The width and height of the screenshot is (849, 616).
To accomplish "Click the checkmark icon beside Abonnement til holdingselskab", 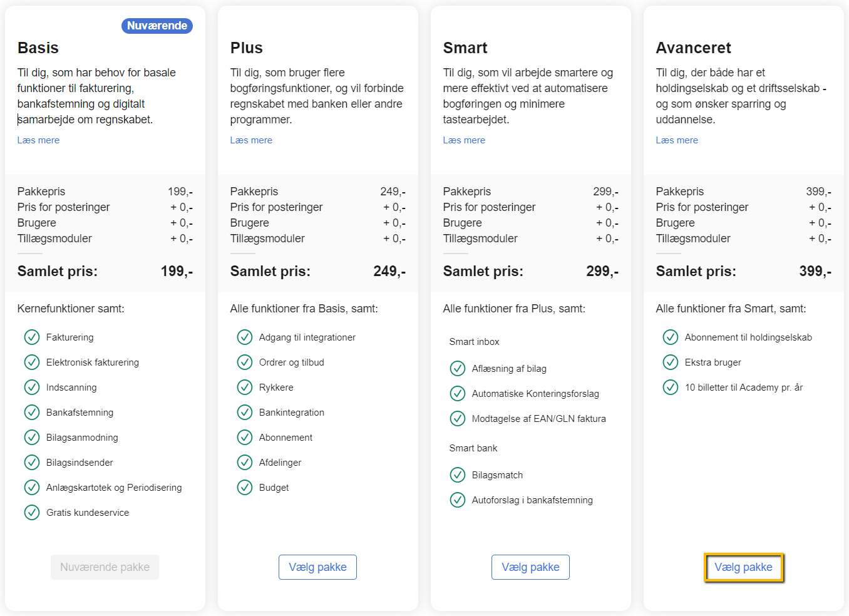I will pyautogui.click(x=671, y=337).
